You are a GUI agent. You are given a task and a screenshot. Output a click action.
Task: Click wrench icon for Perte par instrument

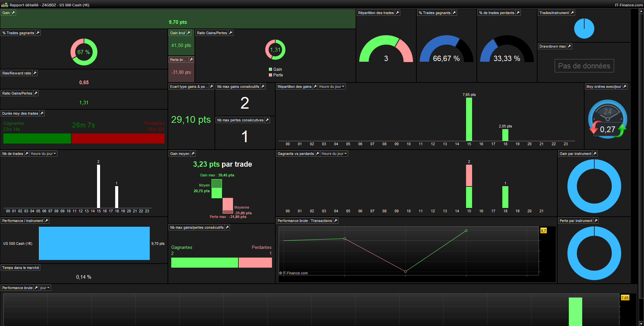(596, 221)
